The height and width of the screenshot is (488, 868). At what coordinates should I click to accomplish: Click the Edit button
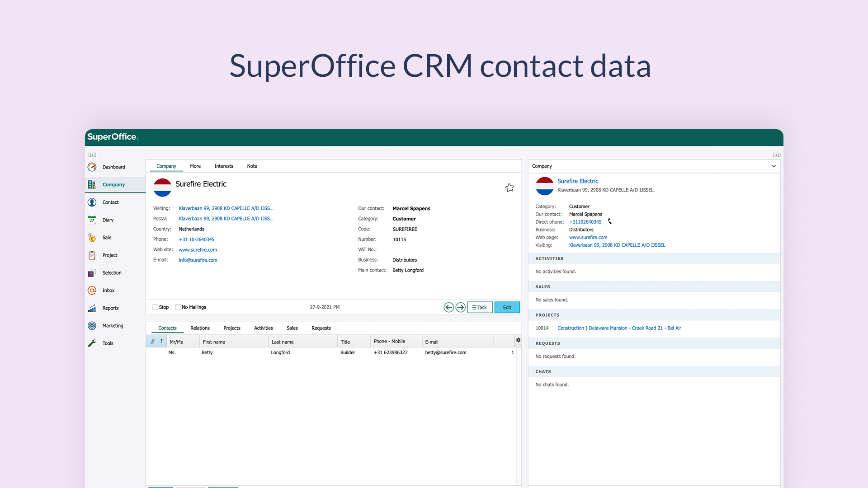[x=507, y=308]
